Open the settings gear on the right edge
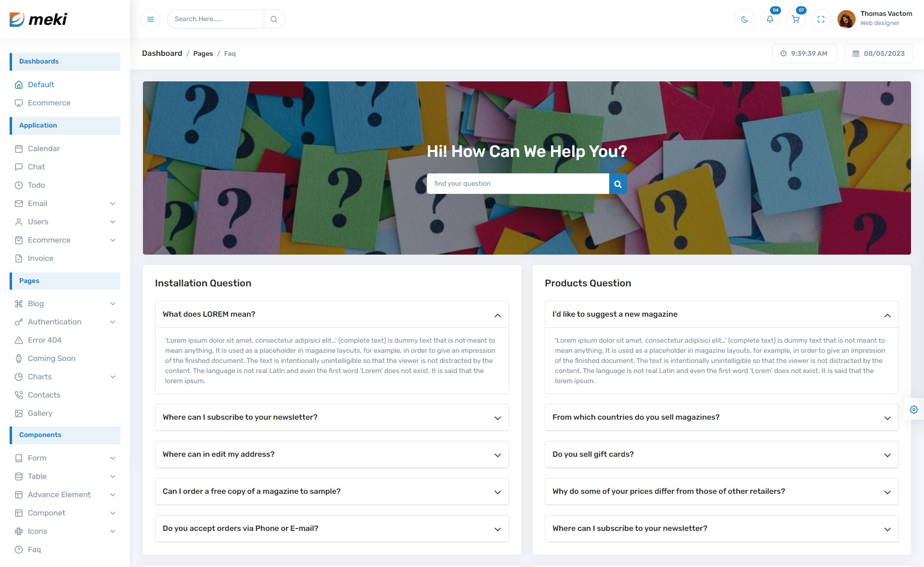924x567 pixels. pyautogui.click(x=913, y=410)
